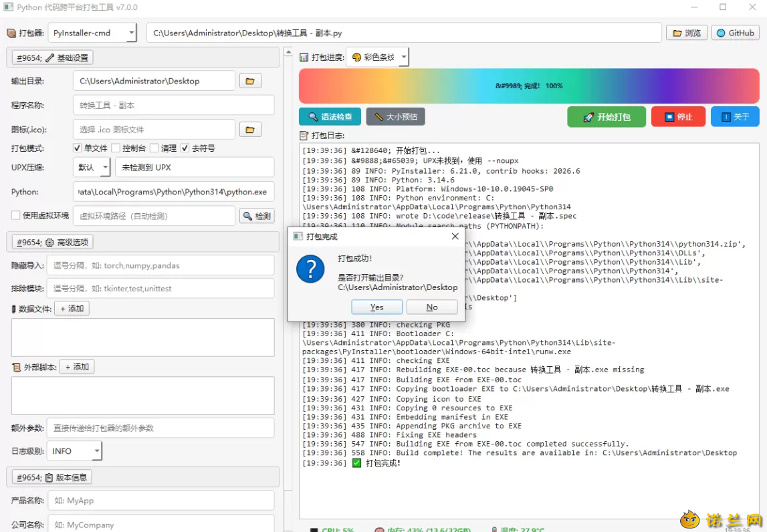Open the 打包器 PyInstaller-cmd dropdown

92,33
